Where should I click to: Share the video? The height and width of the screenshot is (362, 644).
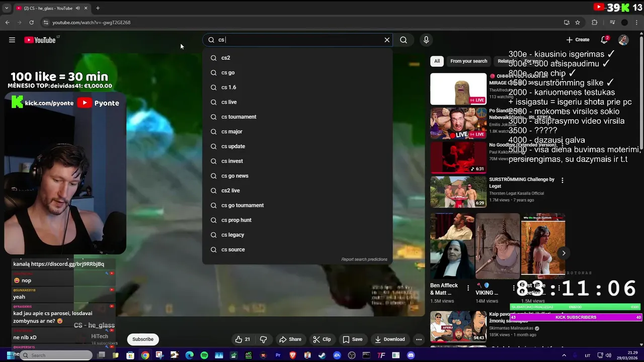point(290,339)
